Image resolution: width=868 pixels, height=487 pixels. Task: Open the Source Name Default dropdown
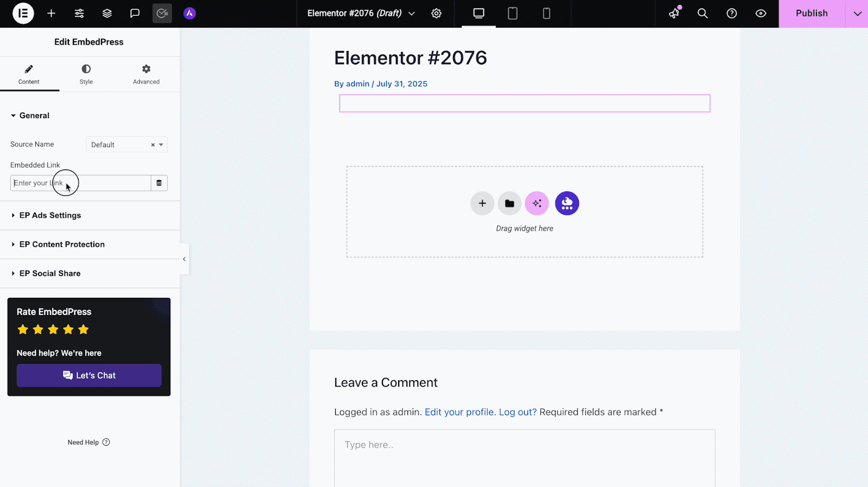[126, 144]
